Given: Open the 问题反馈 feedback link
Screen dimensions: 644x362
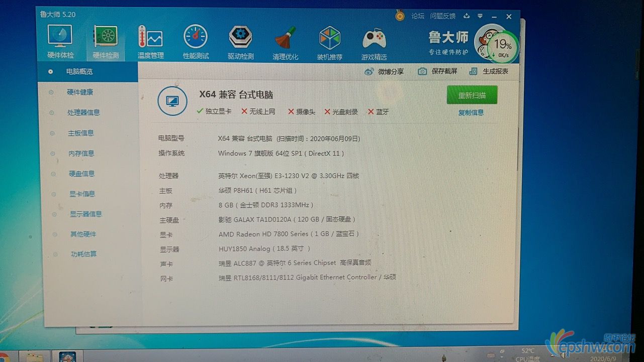Looking at the screenshot, I should click(x=442, y=16).
